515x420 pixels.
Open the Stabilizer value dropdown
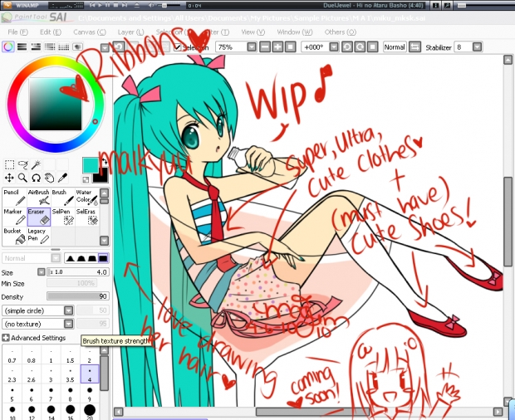pos(477,47)
